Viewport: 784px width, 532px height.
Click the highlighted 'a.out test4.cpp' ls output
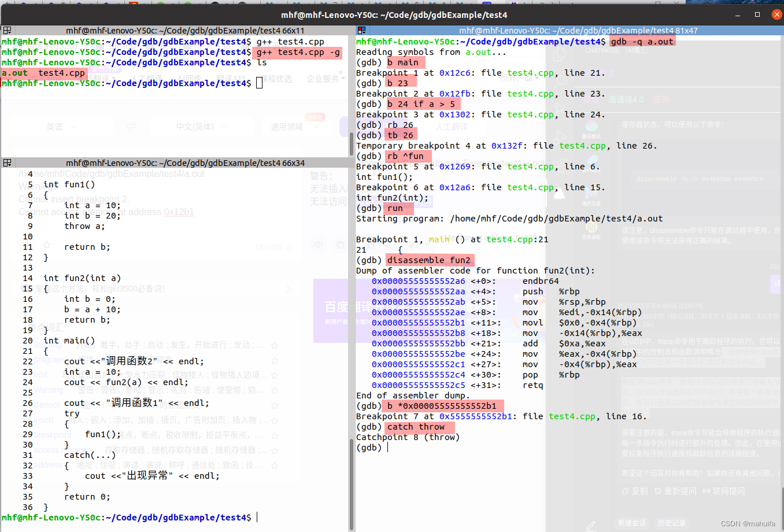[43, 73]
